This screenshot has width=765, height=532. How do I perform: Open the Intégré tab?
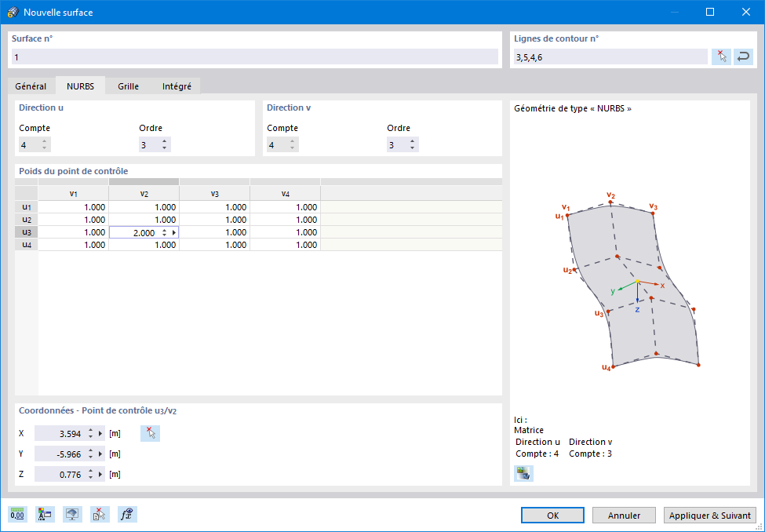point(177,86)
